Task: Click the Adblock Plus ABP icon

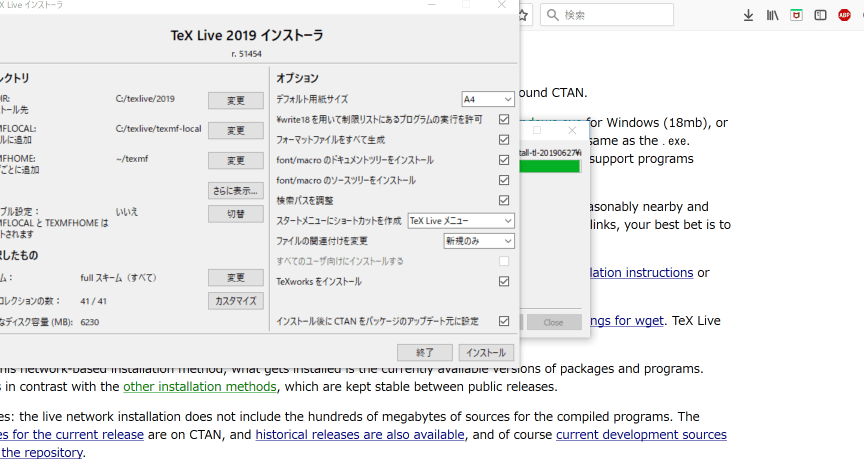Action: tap(845, 16)
